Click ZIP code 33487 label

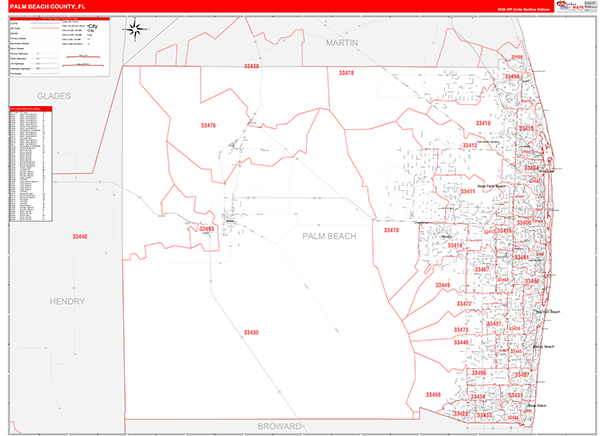pyautogui.click(x=522, y=375)
